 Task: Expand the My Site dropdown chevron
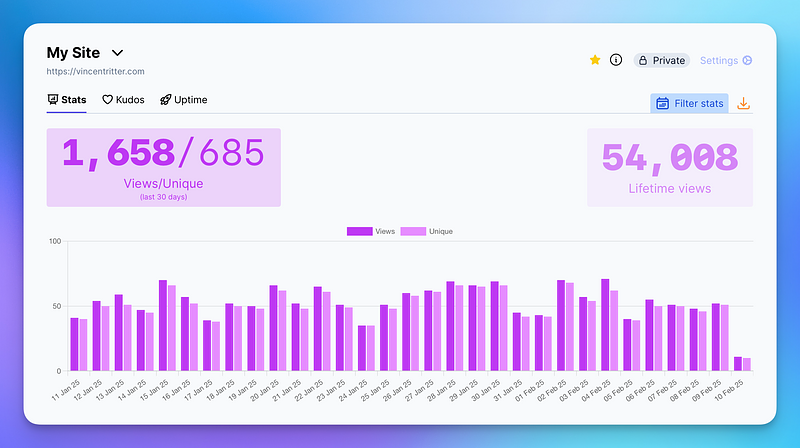(117, 53)
